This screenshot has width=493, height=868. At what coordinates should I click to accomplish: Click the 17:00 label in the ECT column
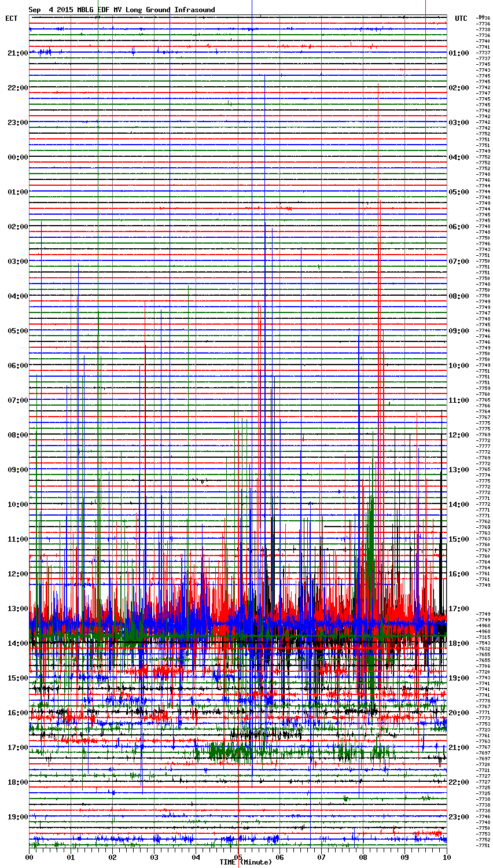click(17, 748)
